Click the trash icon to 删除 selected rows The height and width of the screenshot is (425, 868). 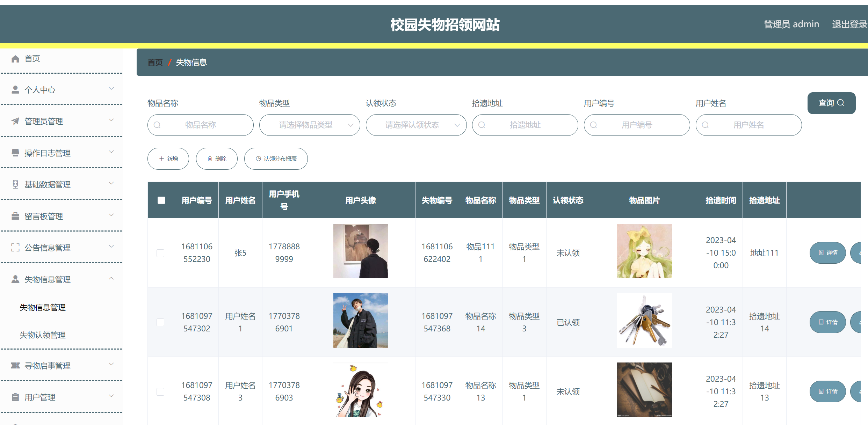(x=210, y=159)
